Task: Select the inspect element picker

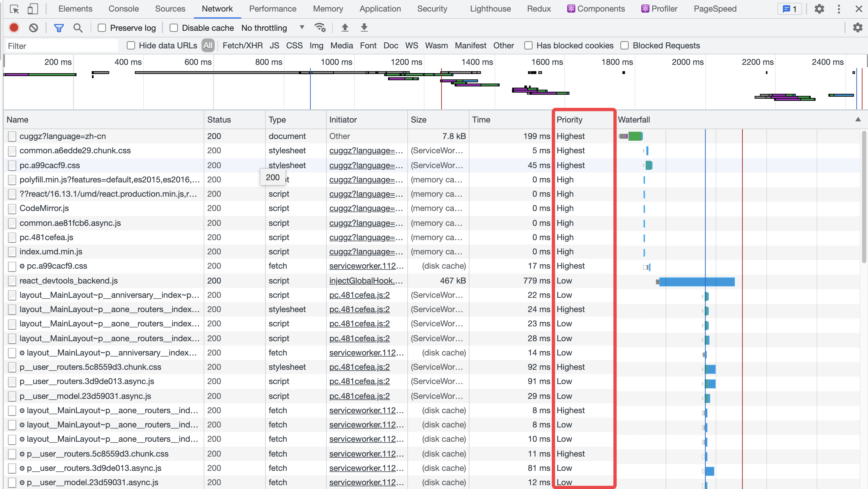Action: click(15, 9)
